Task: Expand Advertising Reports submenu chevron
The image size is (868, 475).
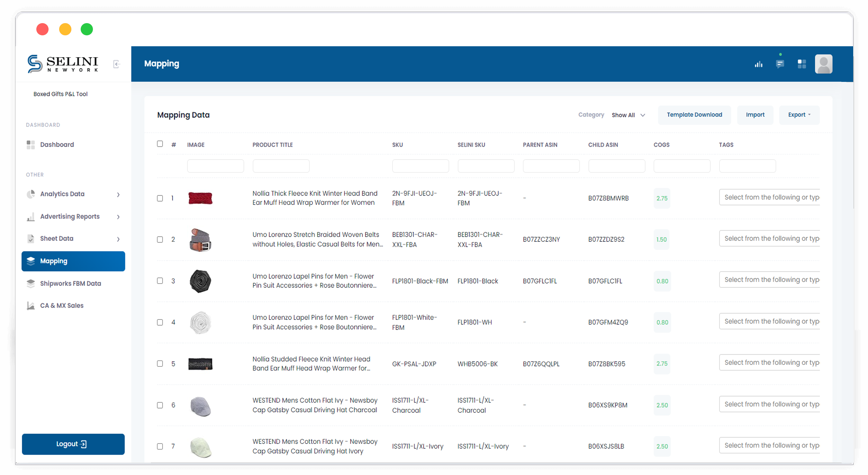Action: 118,217
